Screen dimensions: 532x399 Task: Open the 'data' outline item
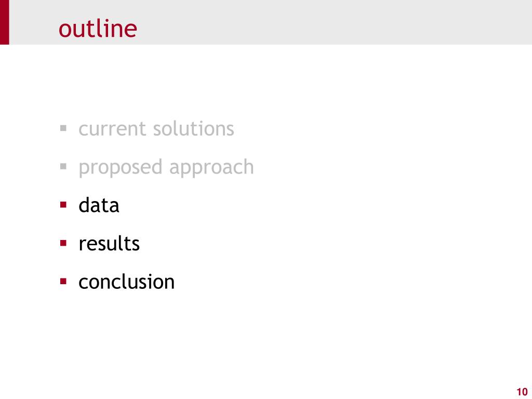99,205
